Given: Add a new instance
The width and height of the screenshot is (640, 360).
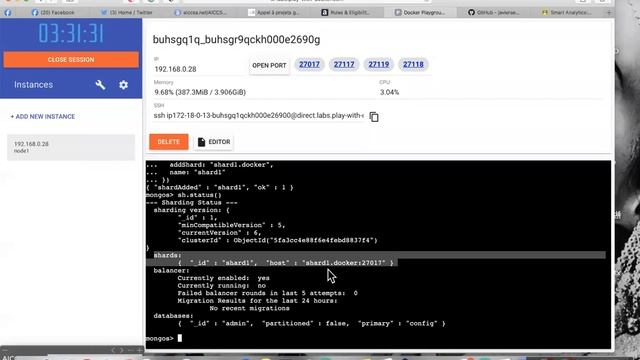Looking at the screenshot, I should click(42, 116).
